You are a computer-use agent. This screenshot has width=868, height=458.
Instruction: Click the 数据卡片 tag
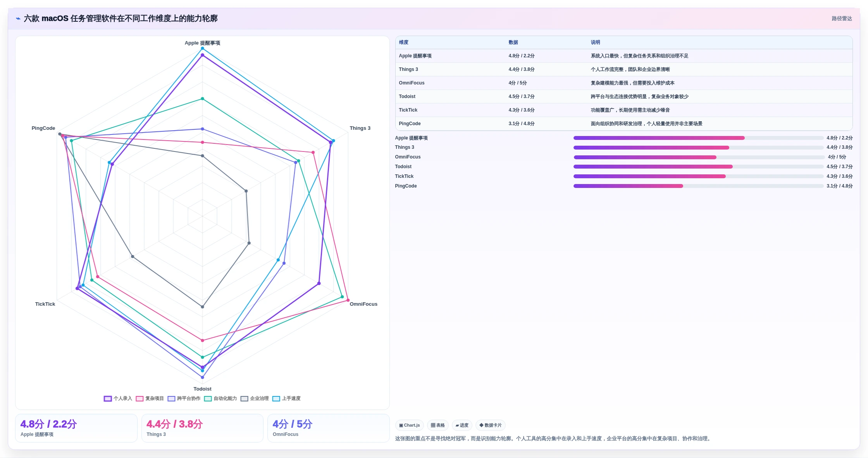pyautogui.click(x=491, y=425)
